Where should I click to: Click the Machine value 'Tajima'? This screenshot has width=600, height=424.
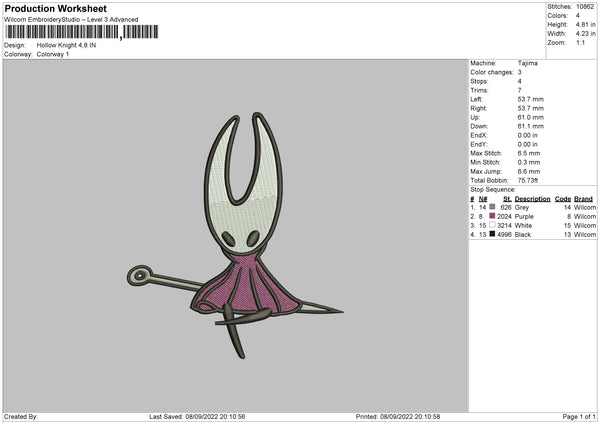pos(528,63)
